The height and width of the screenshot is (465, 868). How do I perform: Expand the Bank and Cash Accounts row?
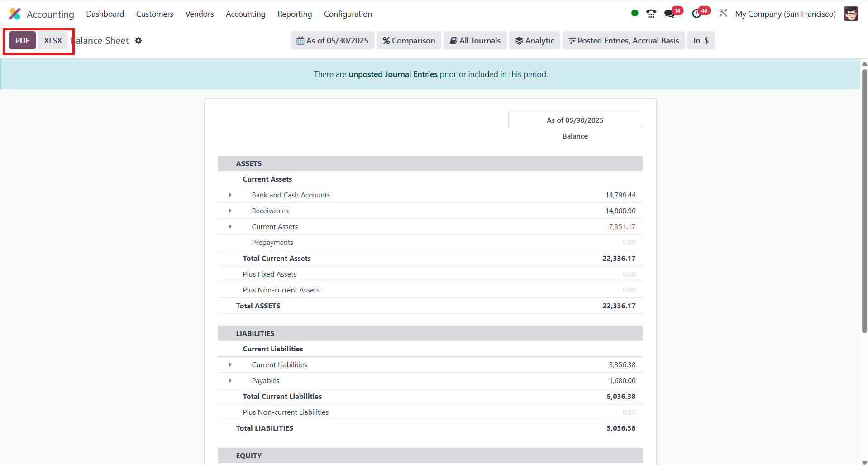pos(230,195)
